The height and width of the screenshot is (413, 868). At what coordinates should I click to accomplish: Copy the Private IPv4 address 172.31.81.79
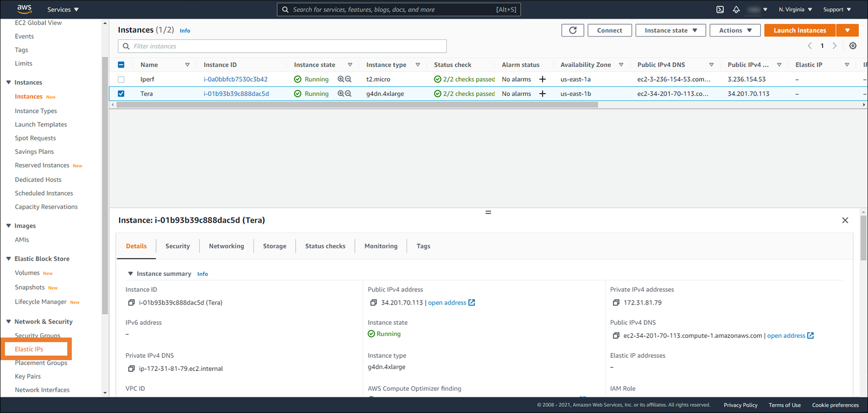tap(616, 303)
